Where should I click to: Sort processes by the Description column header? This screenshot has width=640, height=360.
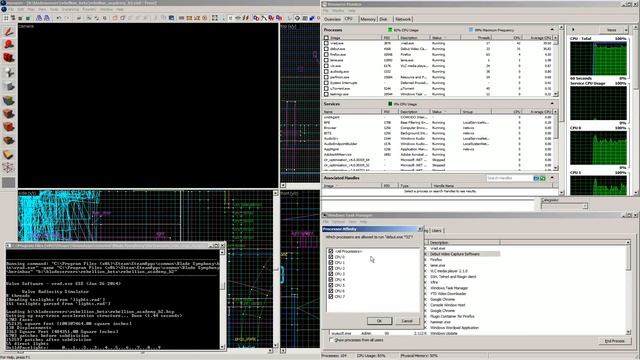tap(414, 38)
